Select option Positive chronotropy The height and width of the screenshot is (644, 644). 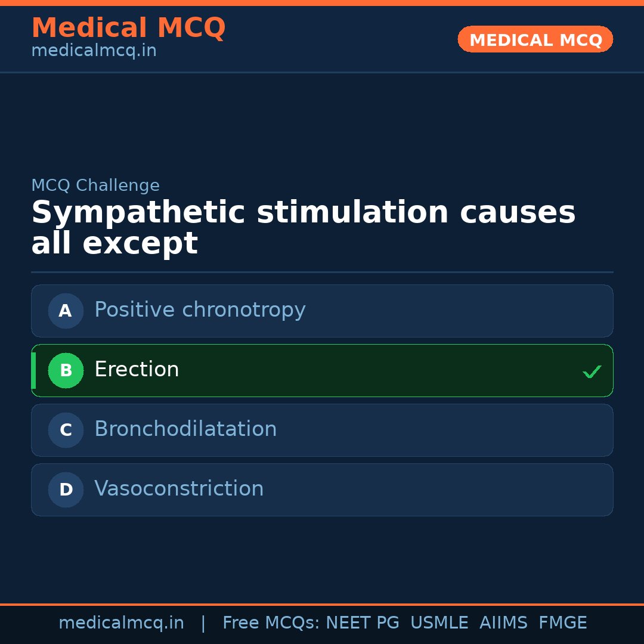pos(200,310)
